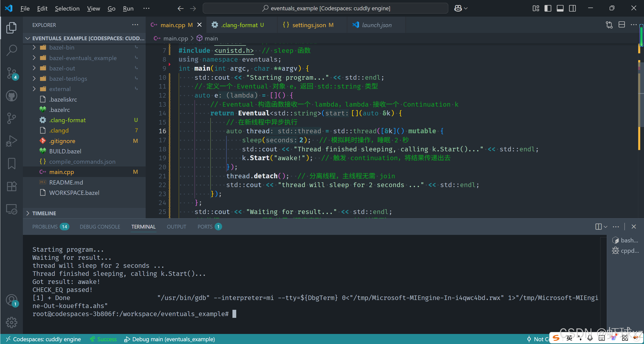Toggle the Primary Side Bar visibility
Screen dimensions: 644x344
(x=548, y=8)
